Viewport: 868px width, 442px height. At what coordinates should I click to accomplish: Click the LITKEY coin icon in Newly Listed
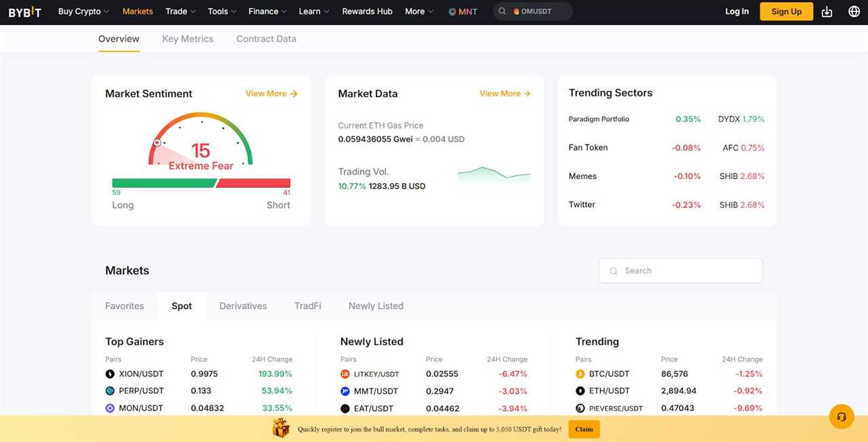345,374
